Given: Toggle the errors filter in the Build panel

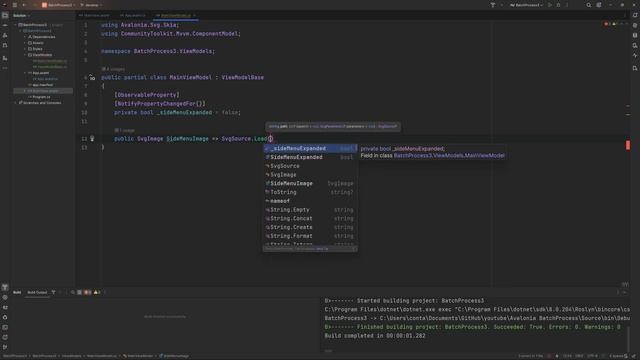Looking at the screenshot, I should coord(87,292).
